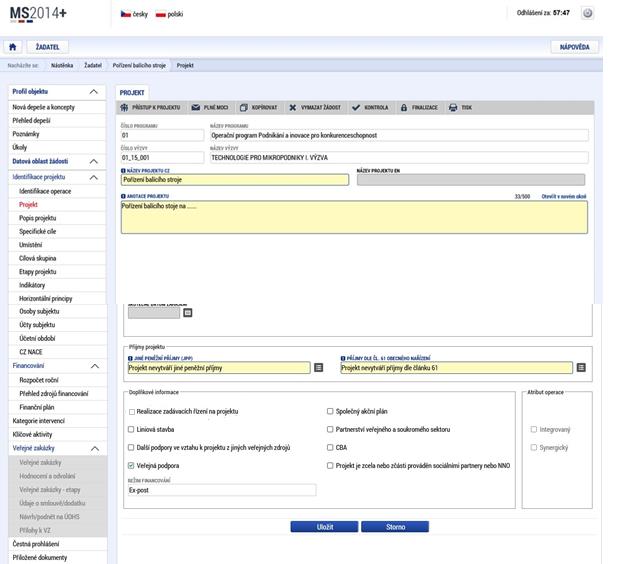Show info icon for Jiné peněžní příjmy
639x564 pixels.
click(x=130, y=358)
